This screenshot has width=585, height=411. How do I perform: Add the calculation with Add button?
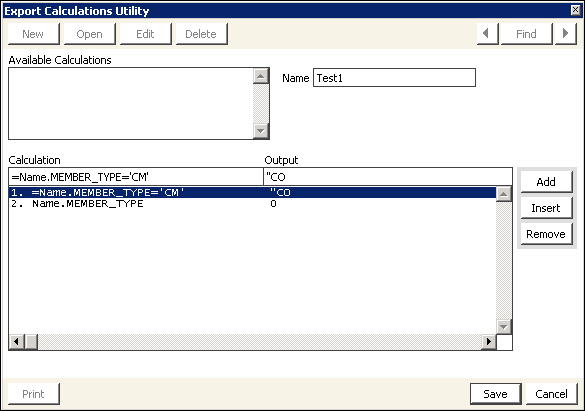546,182
